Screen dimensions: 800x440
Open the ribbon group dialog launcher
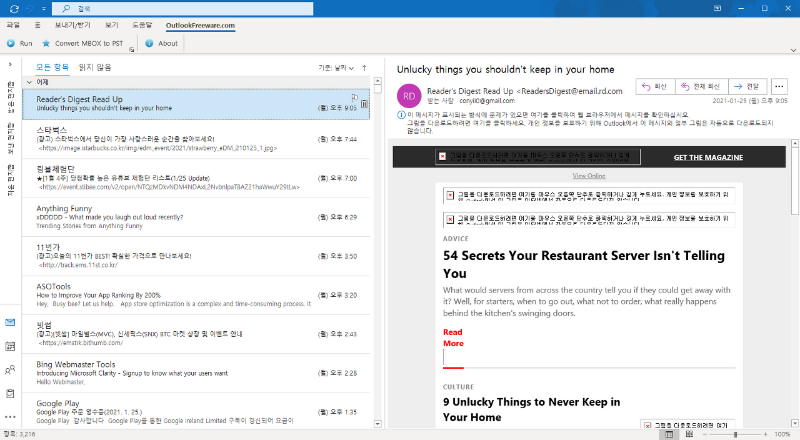pos(132,50)
